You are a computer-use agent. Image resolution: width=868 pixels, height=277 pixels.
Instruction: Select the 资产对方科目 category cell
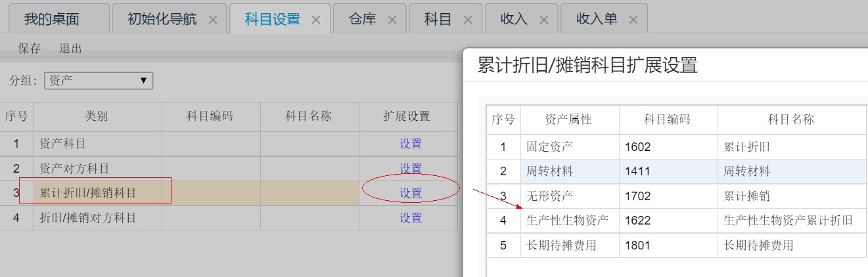point(98,169)
